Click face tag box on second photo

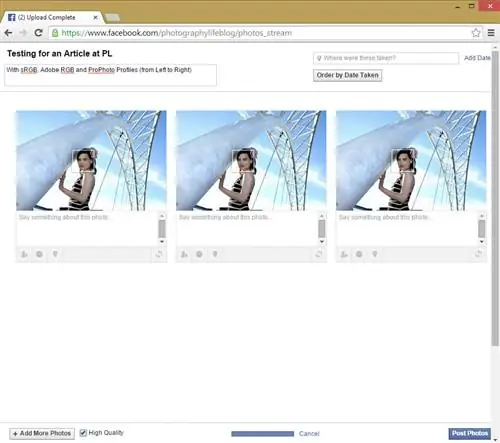(244, 161)
